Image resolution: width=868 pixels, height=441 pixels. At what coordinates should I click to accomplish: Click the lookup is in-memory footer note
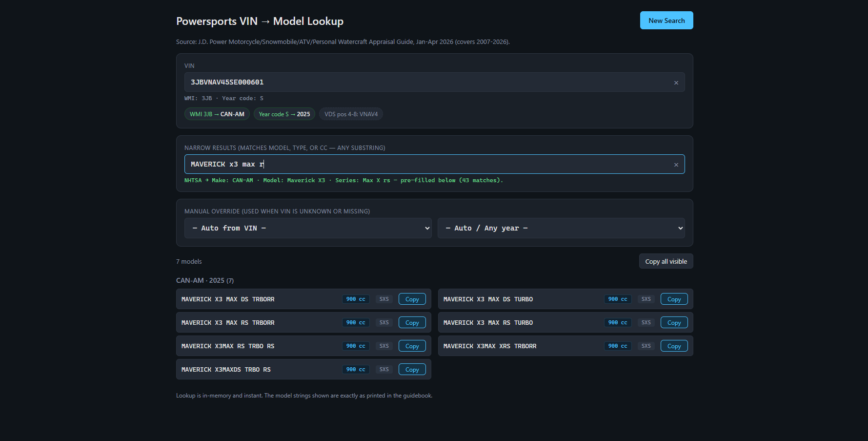[x=304, y=396]
